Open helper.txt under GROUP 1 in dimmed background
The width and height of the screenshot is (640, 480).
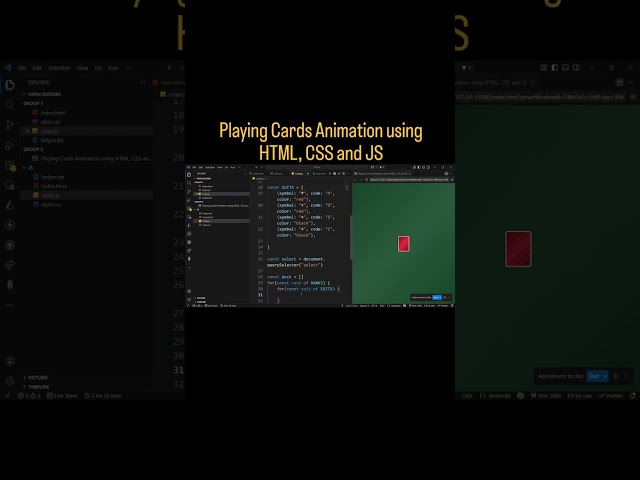coord(52,140)
